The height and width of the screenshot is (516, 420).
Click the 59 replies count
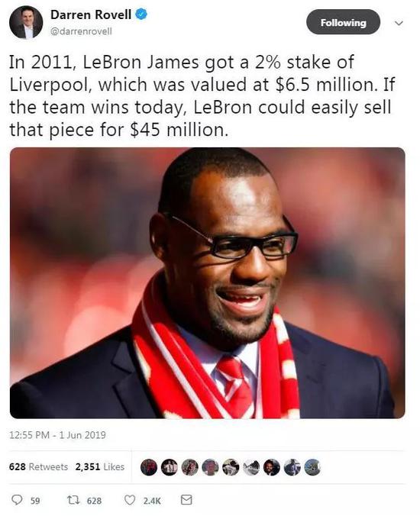click(35, 501)
